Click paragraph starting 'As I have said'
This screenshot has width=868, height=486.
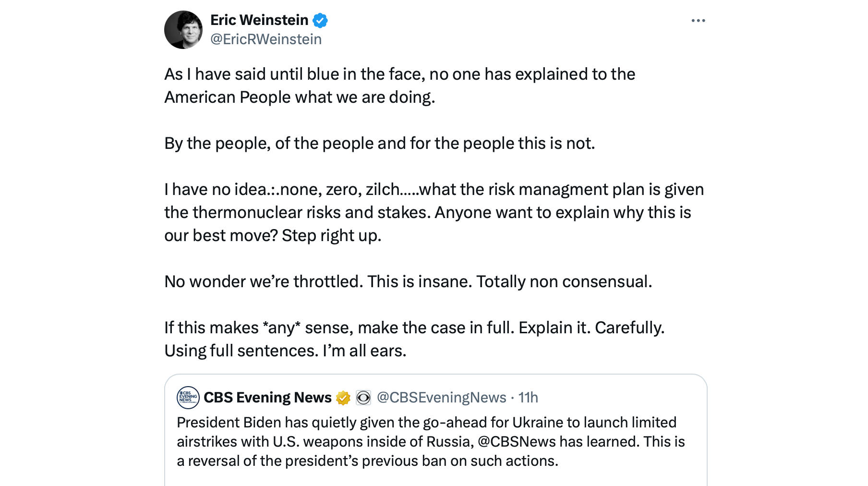tap(399, 85)
